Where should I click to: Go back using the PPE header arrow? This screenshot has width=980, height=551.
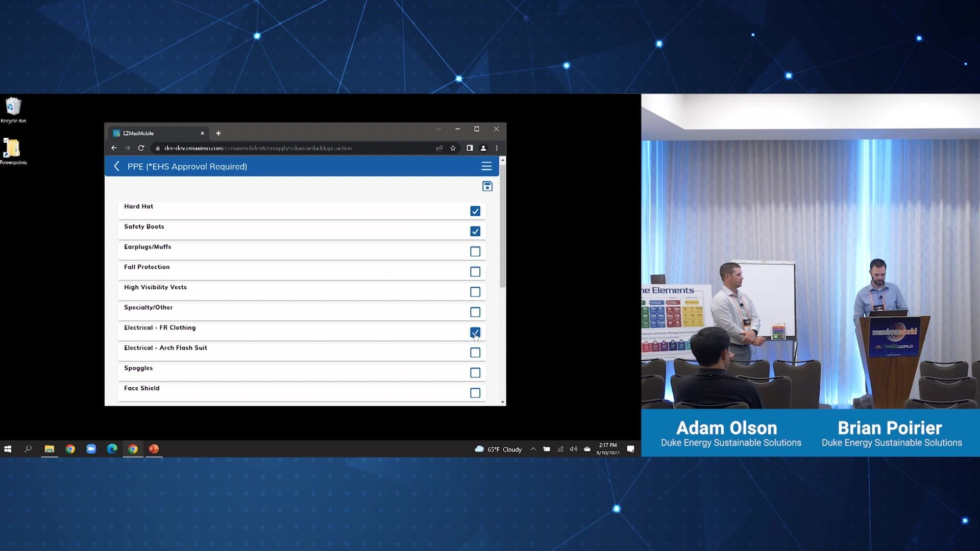click(x=117, y=166)
